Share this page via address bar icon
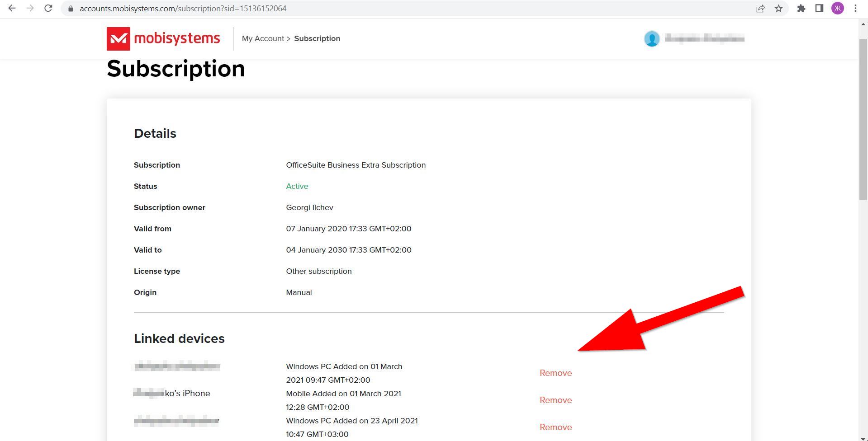The image size is (868, 441). coord(760,9)
